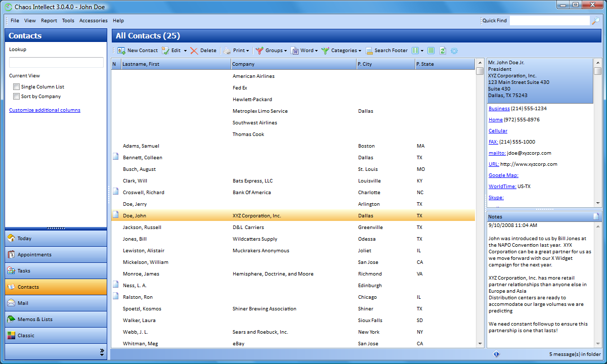Open the Edit dropdown arrow
The width and height of the screenshot is (607, 364).
point(185,51)
